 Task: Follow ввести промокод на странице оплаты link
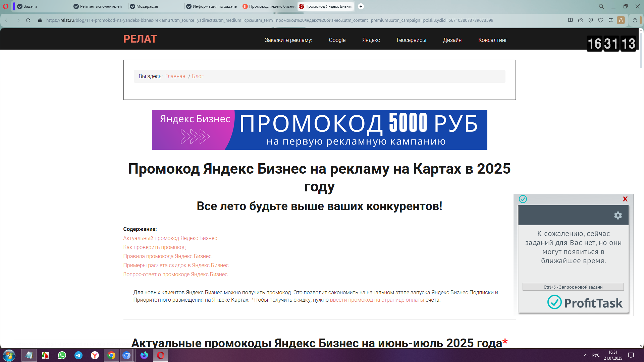377,300
